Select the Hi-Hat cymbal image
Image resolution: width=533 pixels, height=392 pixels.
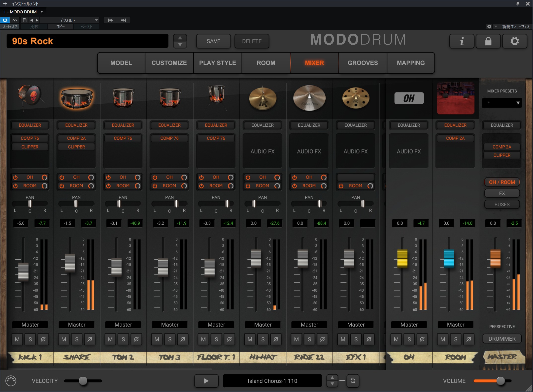point(263,98)
